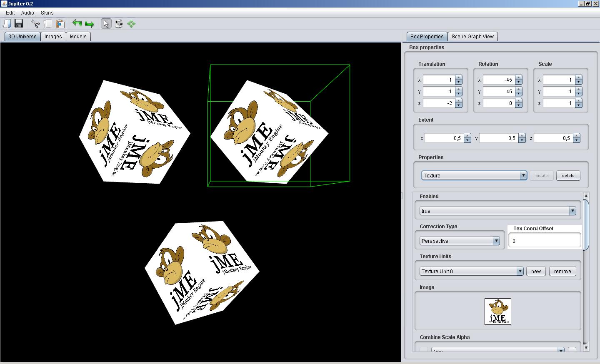This screenshot has height=364, width=600.
Task: Click the Tex Coord Offset input field
Action: [545, 241]
